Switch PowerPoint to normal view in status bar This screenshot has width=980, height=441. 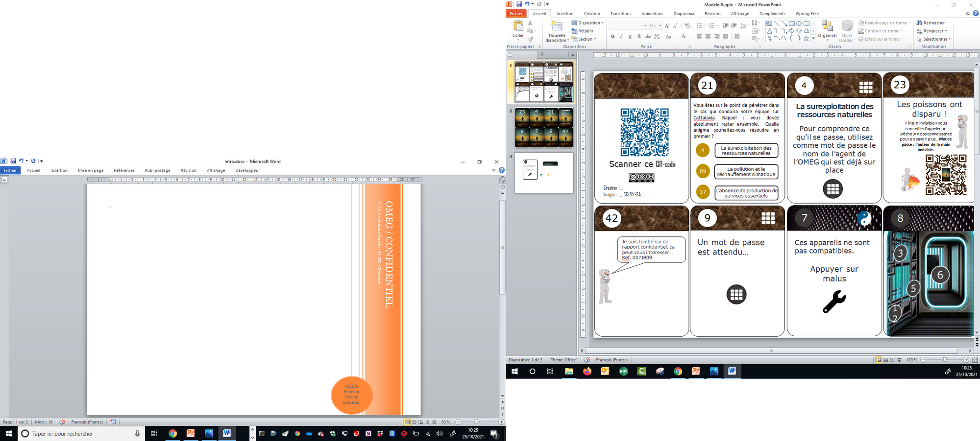(879, 360)
